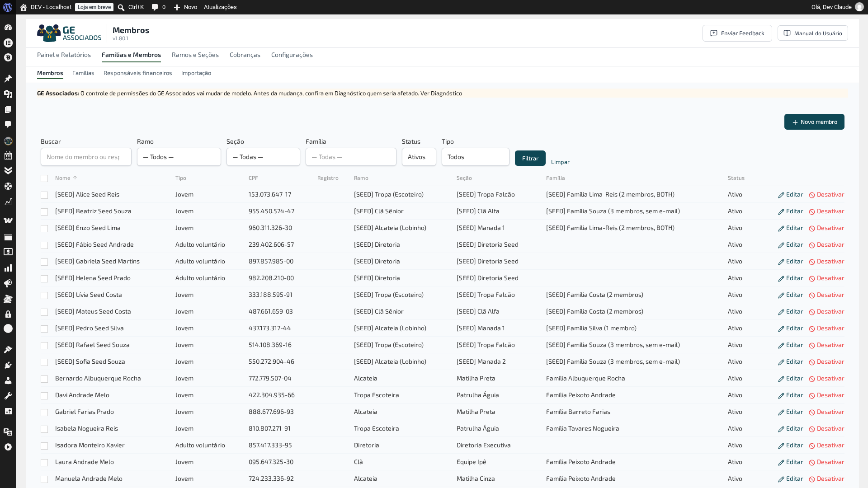Open the calendar sidebar icon
Screen dimensions: 868x488
tap(8, 156)
